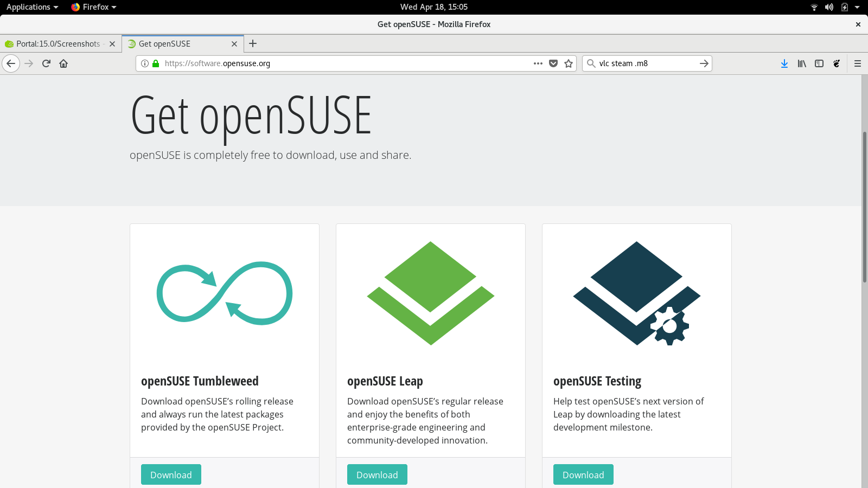
Task: Bookmark this page with the star icon
Action: pyautogui.click(x=568, y=63)
